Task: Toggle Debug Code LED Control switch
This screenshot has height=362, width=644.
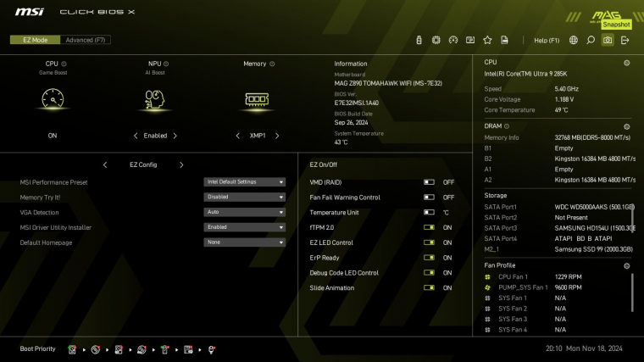Action: (x=429, y=272)
